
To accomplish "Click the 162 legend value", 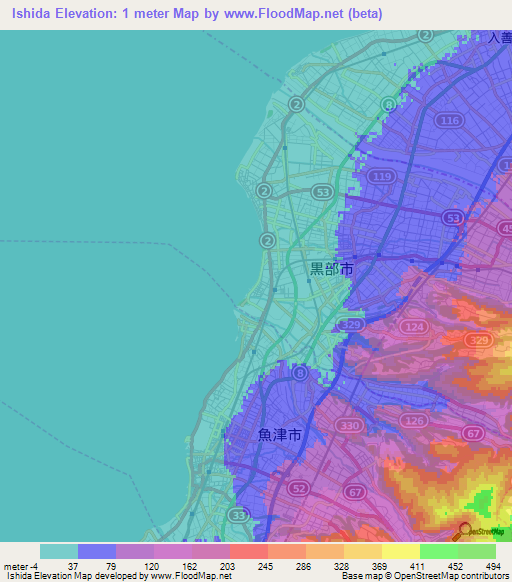I will tap(189, 566).
